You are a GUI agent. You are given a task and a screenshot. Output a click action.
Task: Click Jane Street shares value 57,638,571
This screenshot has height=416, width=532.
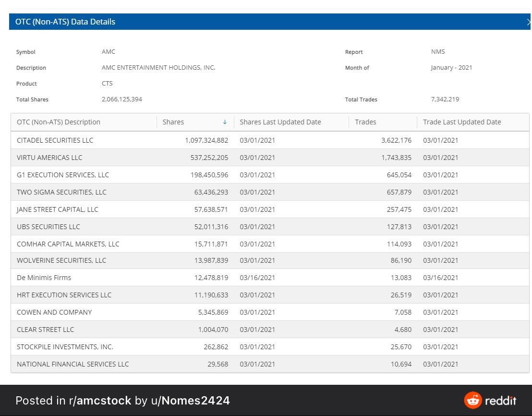pos(211,209)
